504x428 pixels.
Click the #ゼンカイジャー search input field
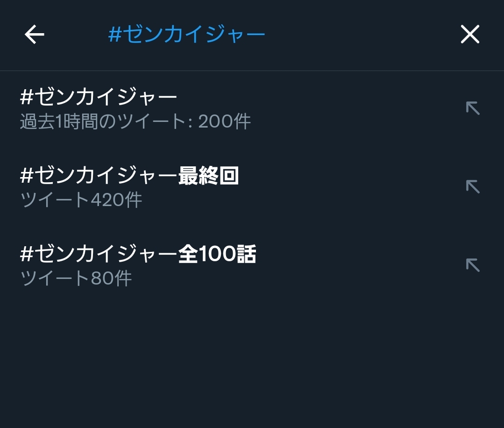pyautogui.click(x=187, y=35)
